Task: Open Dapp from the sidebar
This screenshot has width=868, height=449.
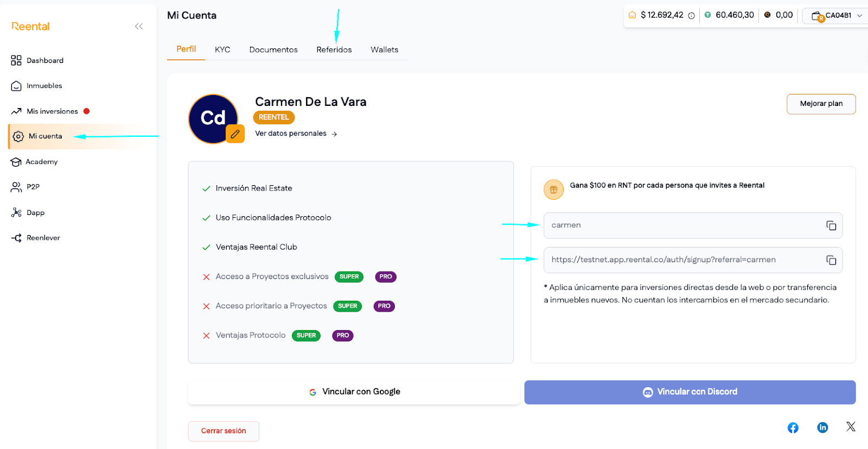Action: 35,213
